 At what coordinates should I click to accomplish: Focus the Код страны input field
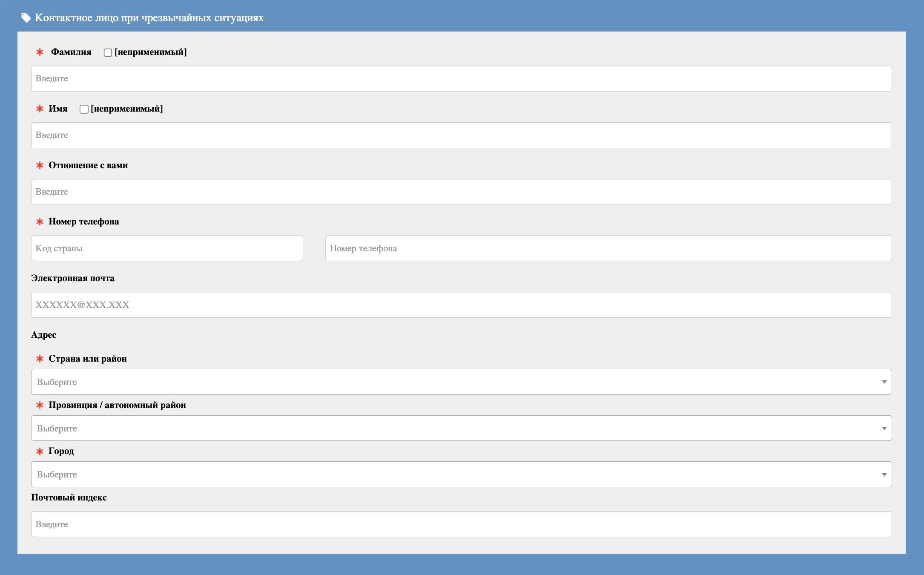tap(167, 248)
